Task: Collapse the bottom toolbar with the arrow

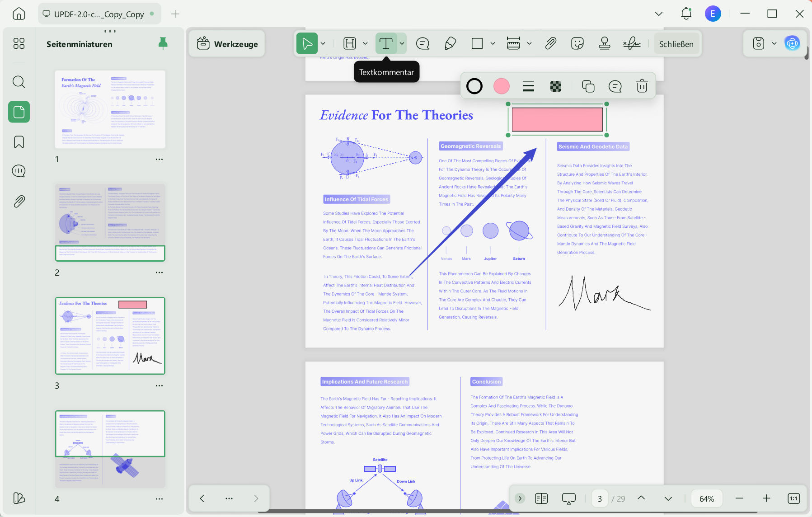Action: (520, 498)
